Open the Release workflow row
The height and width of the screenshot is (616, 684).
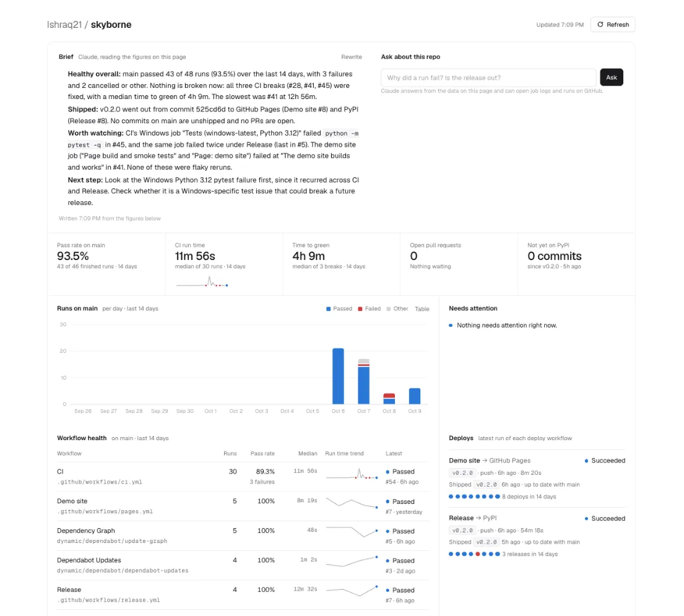click(x=243, y=594)
